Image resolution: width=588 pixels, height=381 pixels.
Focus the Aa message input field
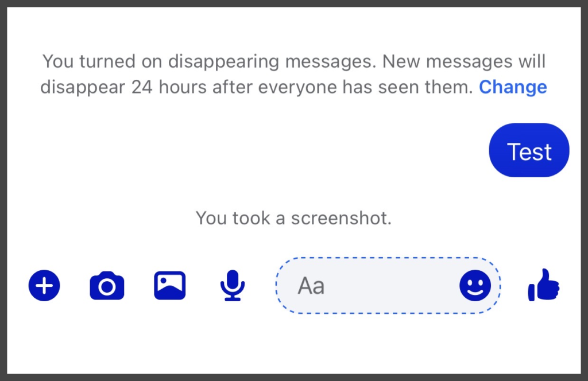[388, 286]
